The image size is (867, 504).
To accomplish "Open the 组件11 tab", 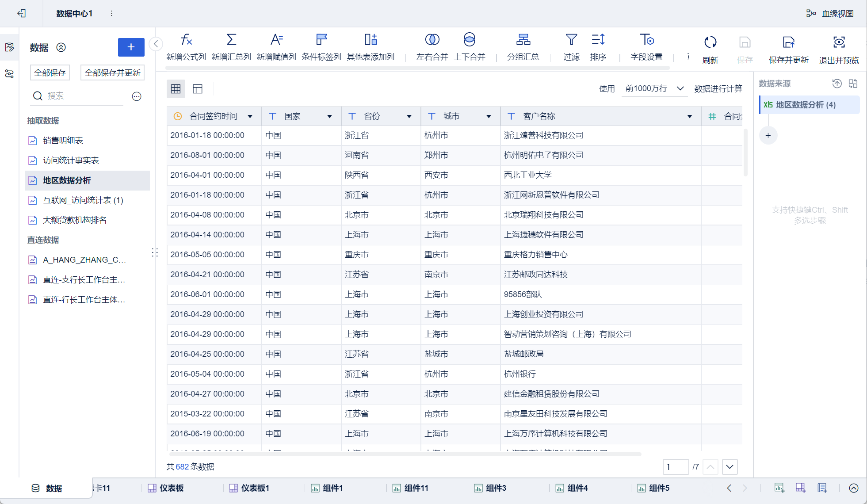I will (x=416, y=488).
